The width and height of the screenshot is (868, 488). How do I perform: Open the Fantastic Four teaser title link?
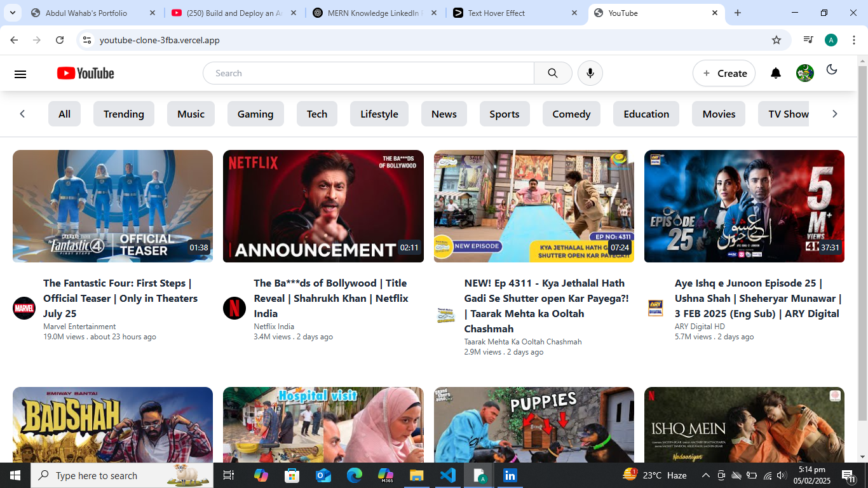(120, 298)
